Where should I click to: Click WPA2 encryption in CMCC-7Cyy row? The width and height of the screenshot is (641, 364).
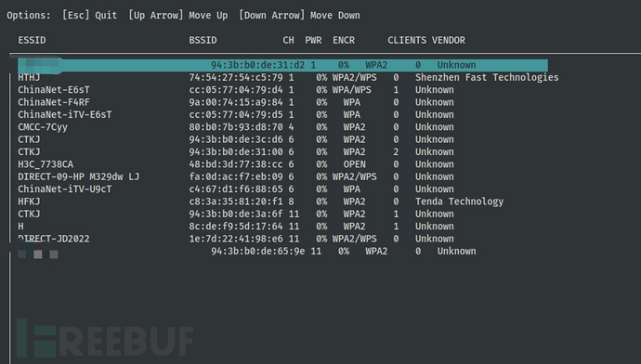(x=355, y=127)
